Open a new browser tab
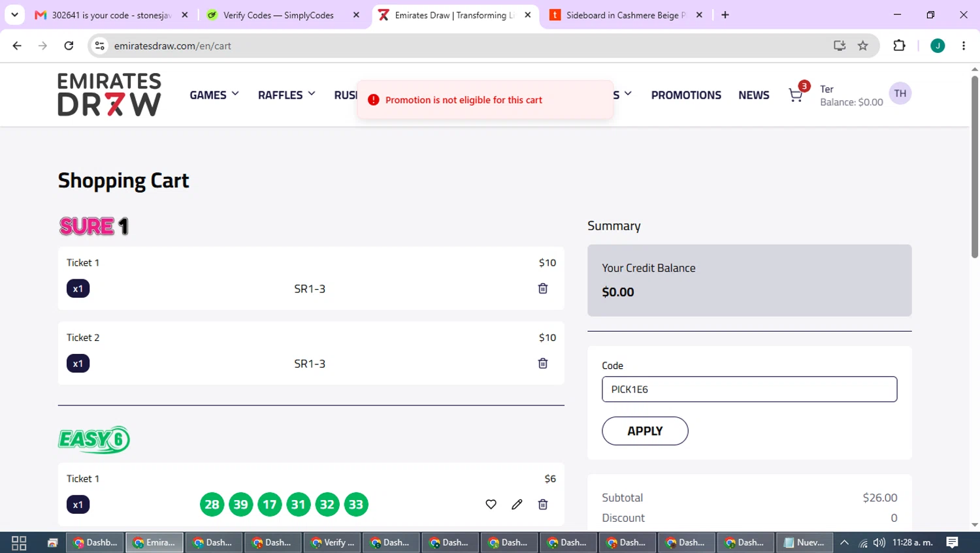This screenshot has height=553, width=980. [x=725, y=15]
